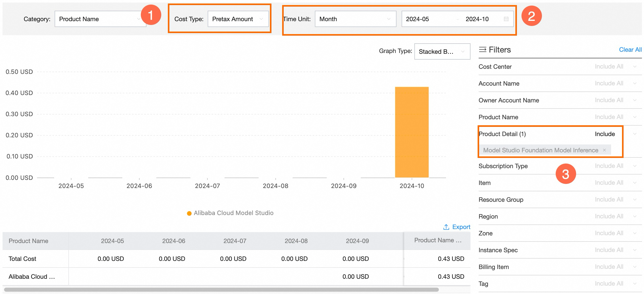
Task: Select the Alibaba Cloud ... row label
Action: (32, 276)
